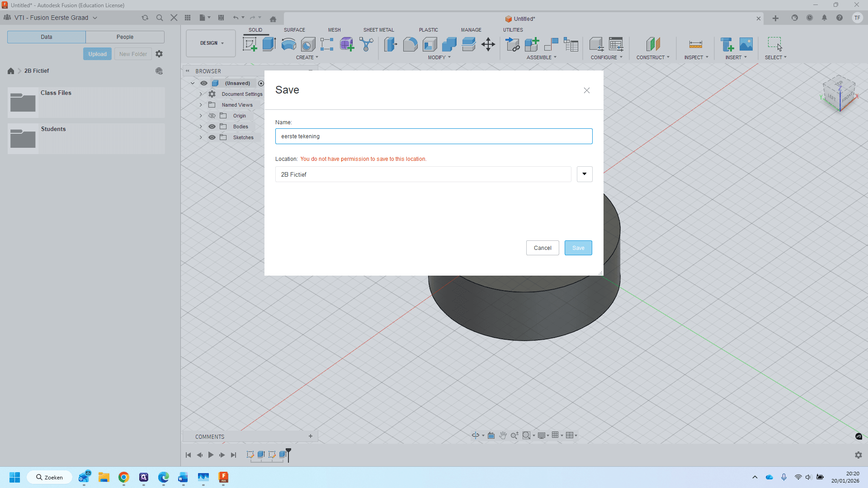Screen dimensions: 868x488
Task: Open the Location dropdown arrow
Action: pos(585,174)
